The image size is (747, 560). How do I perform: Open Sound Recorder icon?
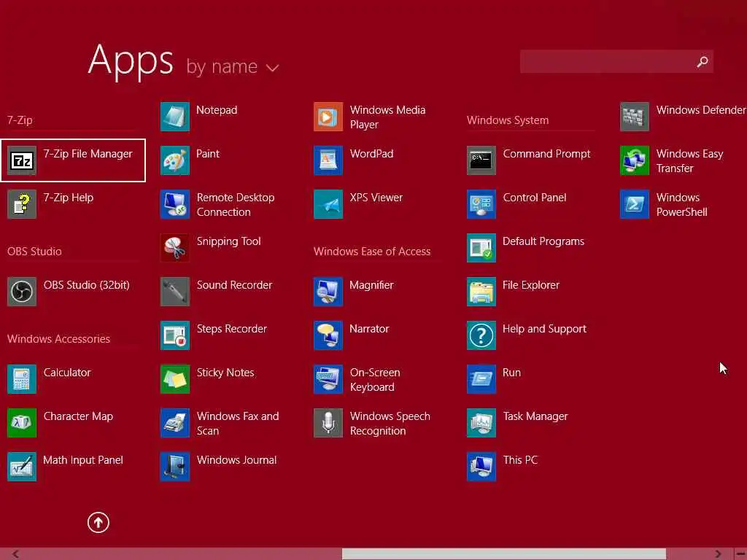[x=175, y=292]
